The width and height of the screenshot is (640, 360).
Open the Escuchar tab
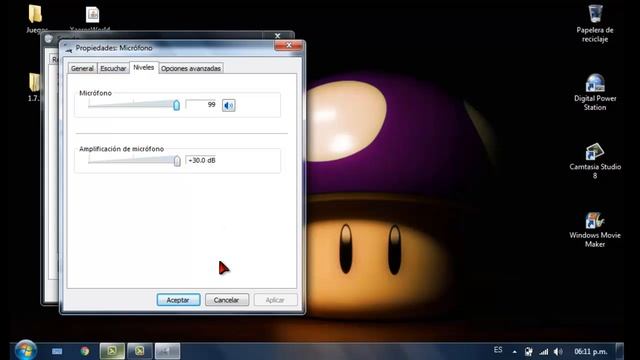pos(113,68)
